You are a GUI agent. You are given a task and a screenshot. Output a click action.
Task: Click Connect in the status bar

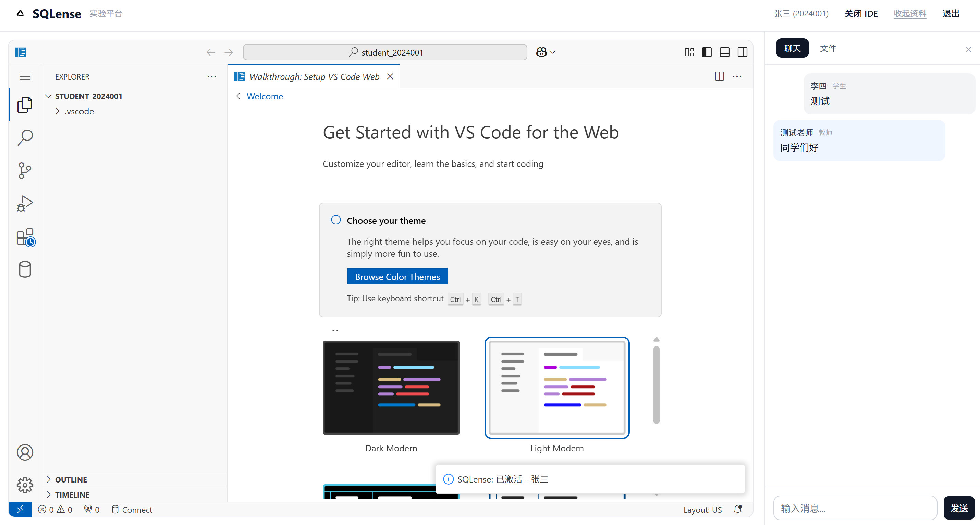pos(132,509)
